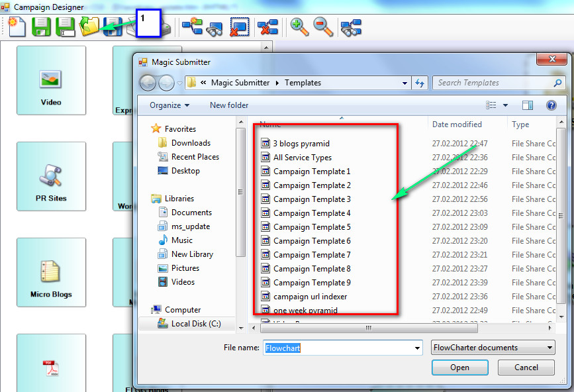The image size is (574, 392).
Task: Select the Video service tile
Action: (x=51, y=81)
